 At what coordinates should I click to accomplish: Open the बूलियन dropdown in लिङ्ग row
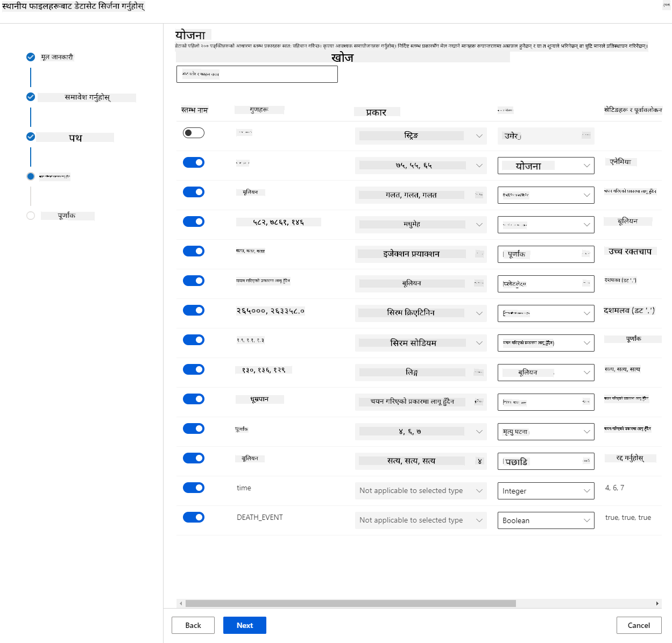546,373
